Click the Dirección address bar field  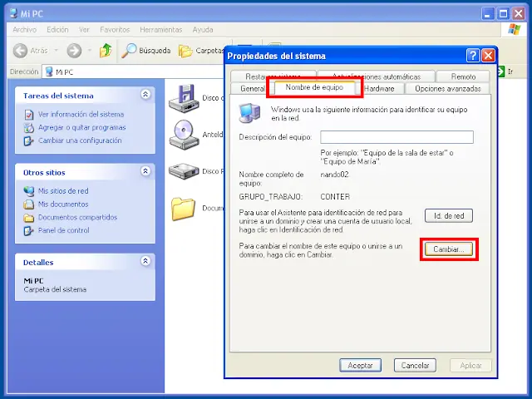point(132,72)
